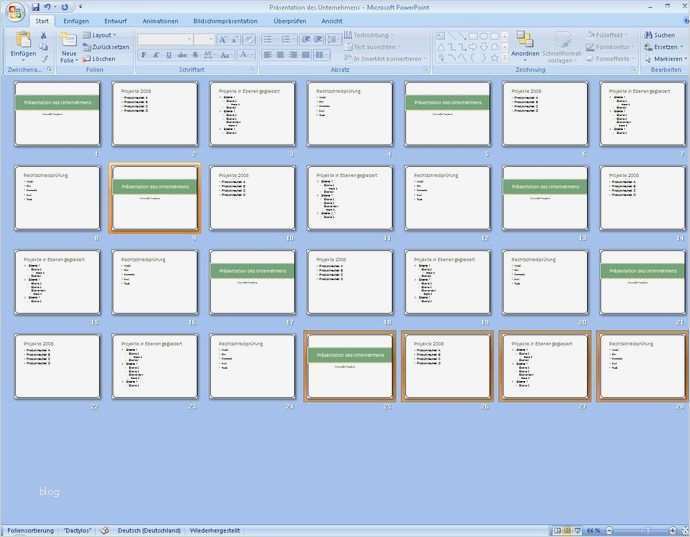Open the font size combo box

(x=204, y=40)
